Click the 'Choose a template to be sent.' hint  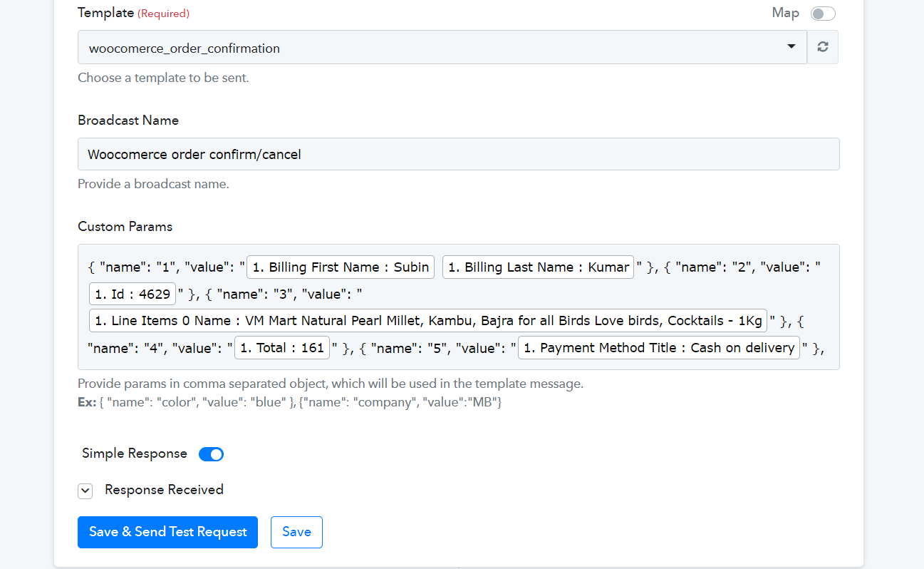163,78
